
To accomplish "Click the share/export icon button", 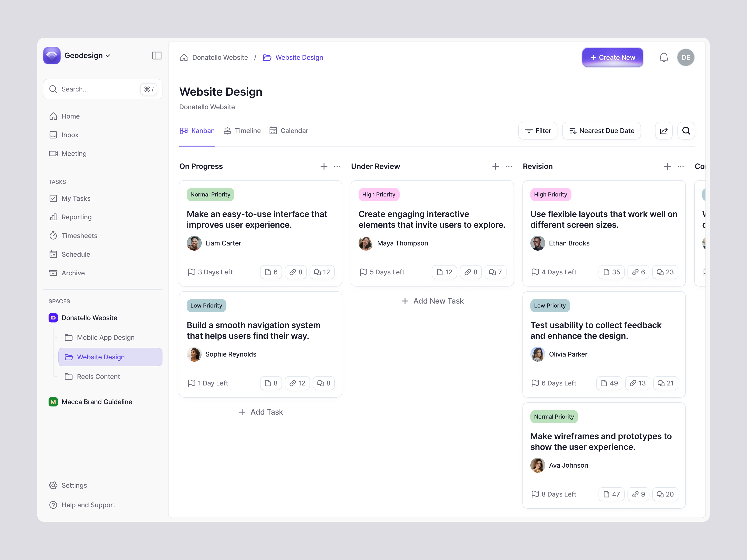I will click(664, 131).
